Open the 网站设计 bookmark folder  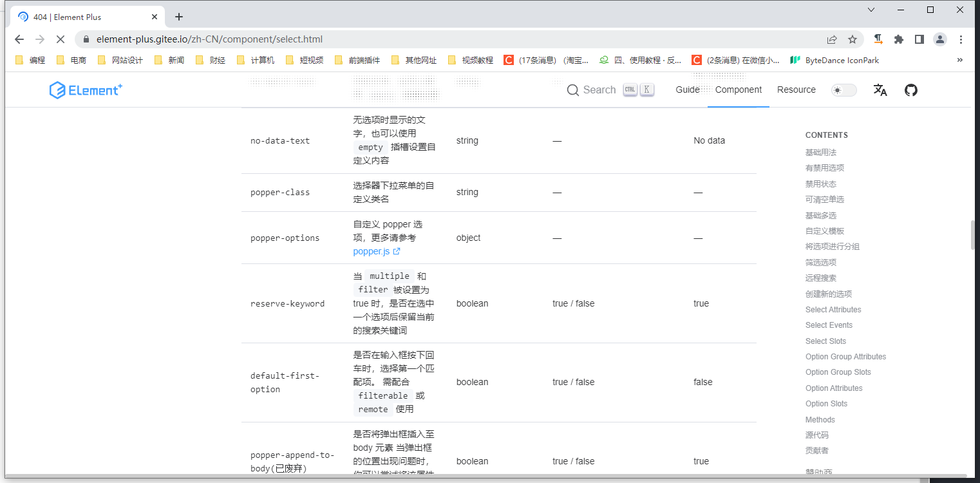[120, 60]
